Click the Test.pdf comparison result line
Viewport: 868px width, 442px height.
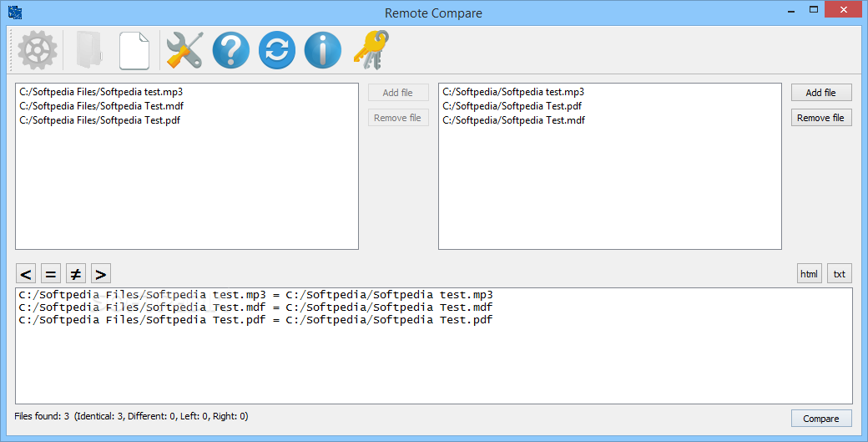tap(255, 320)
